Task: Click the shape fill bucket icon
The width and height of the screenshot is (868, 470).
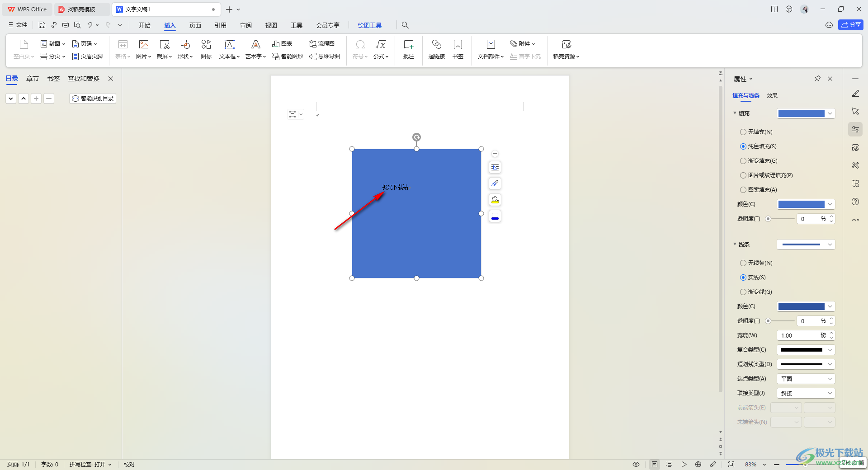Action: [x=495, y=200]
